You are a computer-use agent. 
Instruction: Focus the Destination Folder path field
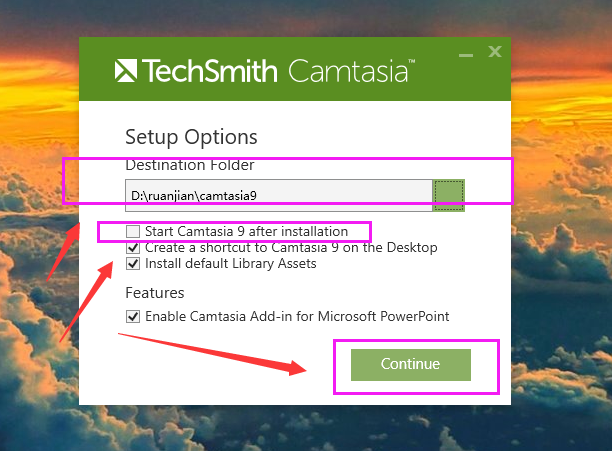(279, 195)
